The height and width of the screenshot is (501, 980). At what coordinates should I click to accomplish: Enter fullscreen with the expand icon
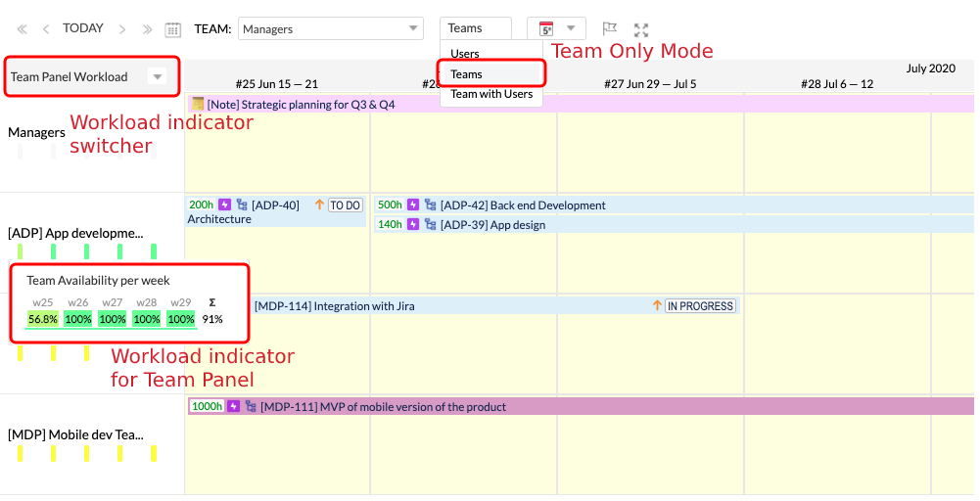click(x=641, y=29)
